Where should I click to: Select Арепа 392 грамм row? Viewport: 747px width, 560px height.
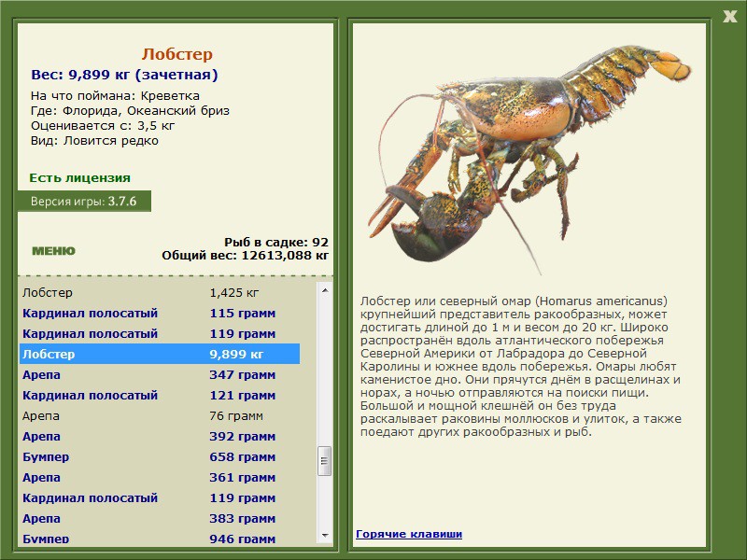tap(160, 436)
